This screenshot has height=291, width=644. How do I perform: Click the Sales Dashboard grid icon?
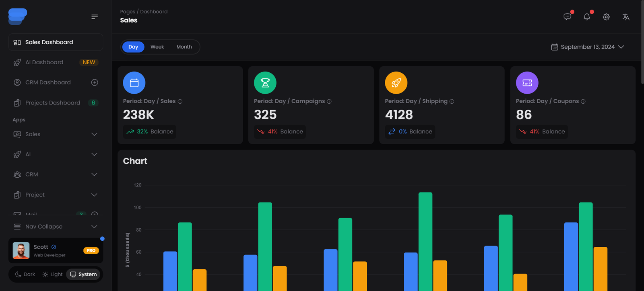click(x=17, y=42)
